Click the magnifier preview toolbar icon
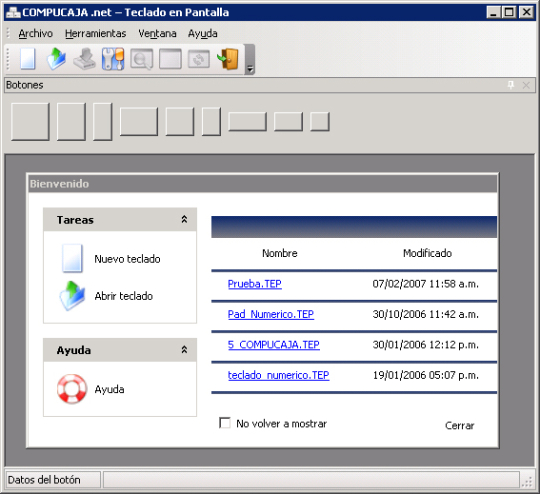The image size is (540, 494). [142, 59]
